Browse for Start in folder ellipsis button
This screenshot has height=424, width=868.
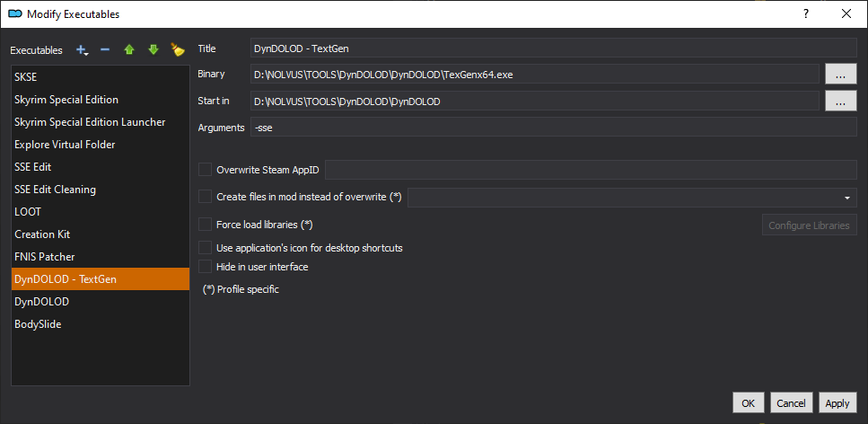(841, 102)
